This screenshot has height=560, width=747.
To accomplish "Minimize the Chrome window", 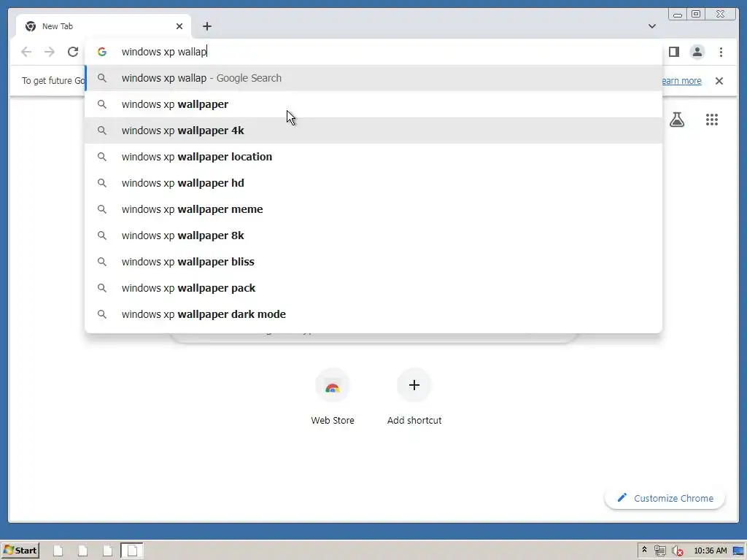I will [677, 15].
